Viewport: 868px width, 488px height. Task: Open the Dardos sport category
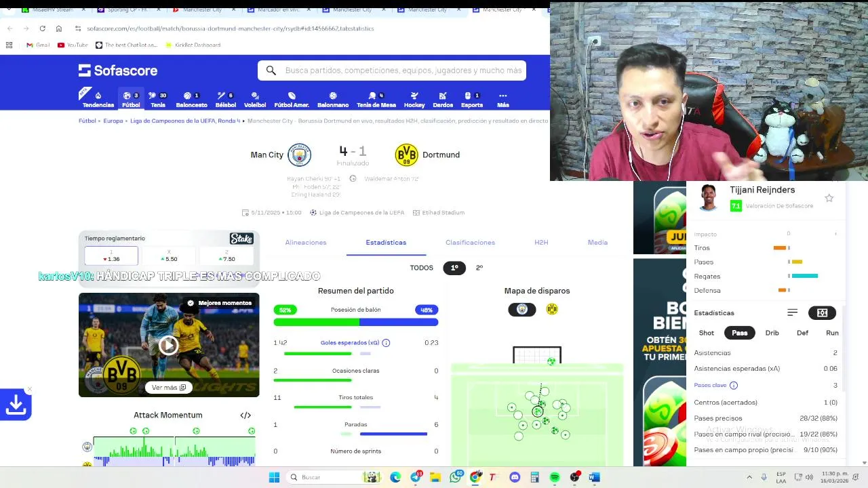(x=443, y=100)
